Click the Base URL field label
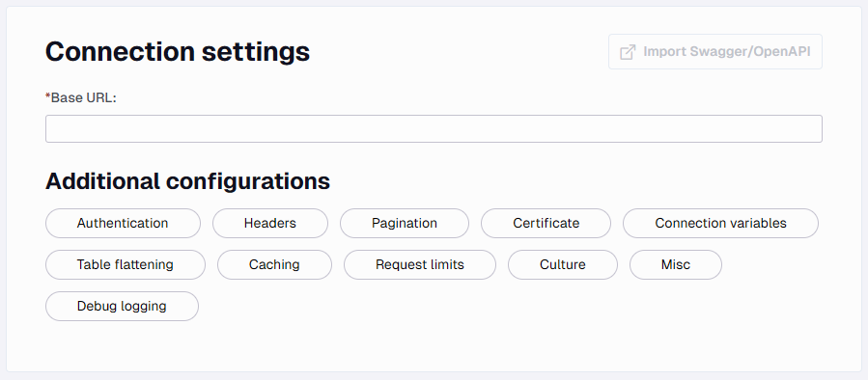Viewport: 868px width, 380px height. (x=84, y=98)
